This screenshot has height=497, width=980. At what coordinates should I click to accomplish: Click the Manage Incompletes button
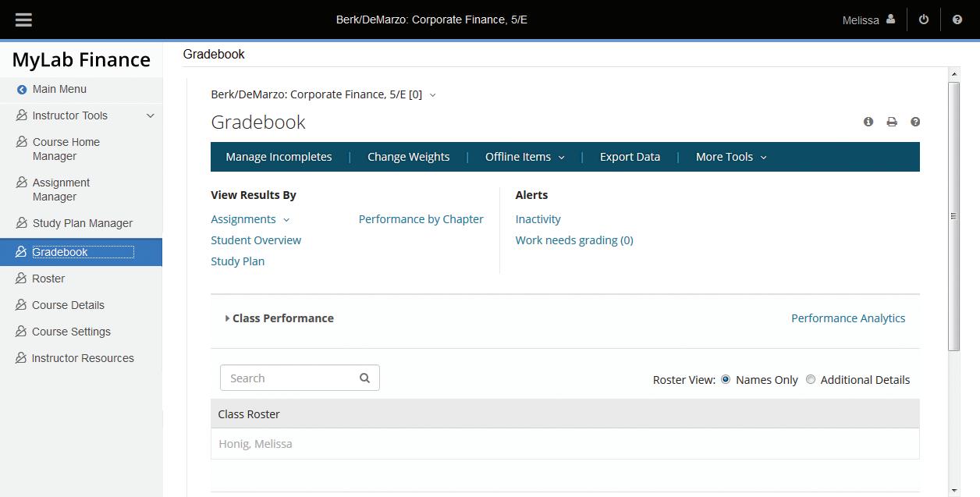[x=279, y=157]
